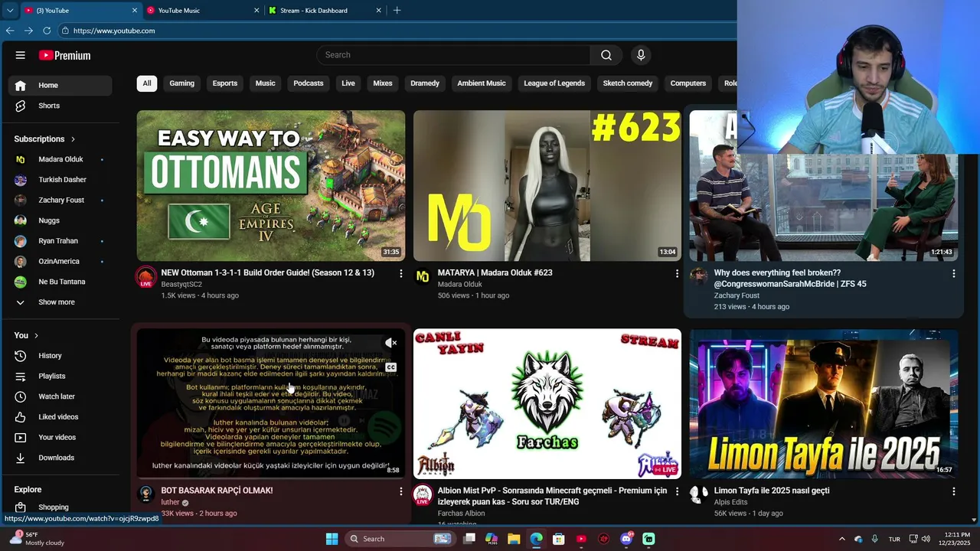980x551 pixels.
Task: Switch to Stream - Kick Dashboard tab
Action: (325, 11)
